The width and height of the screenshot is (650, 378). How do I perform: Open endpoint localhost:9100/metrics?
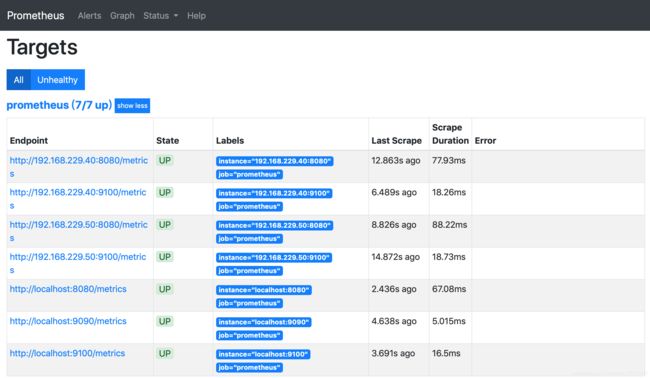[67, 353]
